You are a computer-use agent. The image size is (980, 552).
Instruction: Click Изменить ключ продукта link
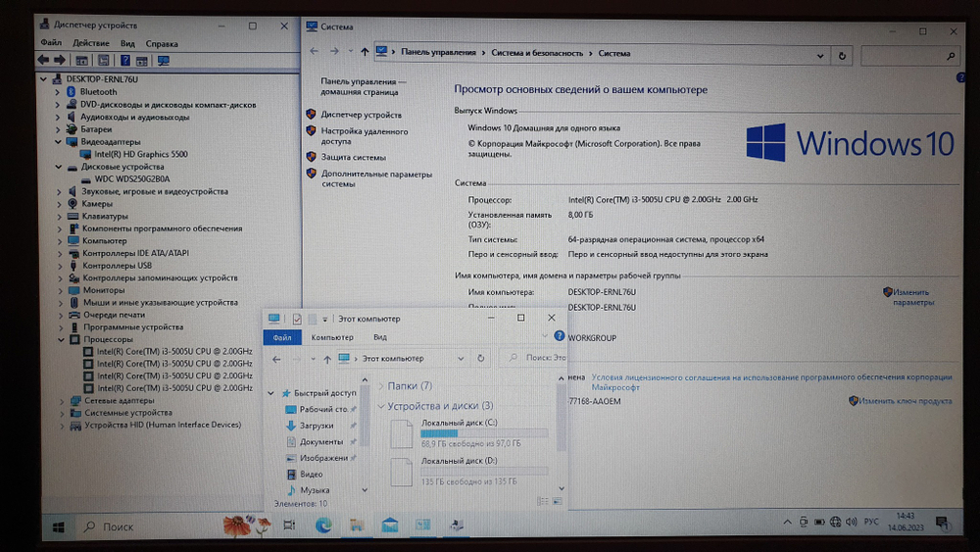click(x=905, y=401)
